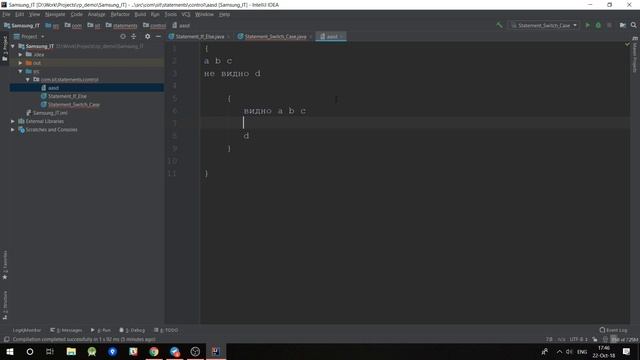This screenshot has width=640, height=360.
Task: Click the ENG language indicator in the system tray
Action: click(x=582, y=351)
